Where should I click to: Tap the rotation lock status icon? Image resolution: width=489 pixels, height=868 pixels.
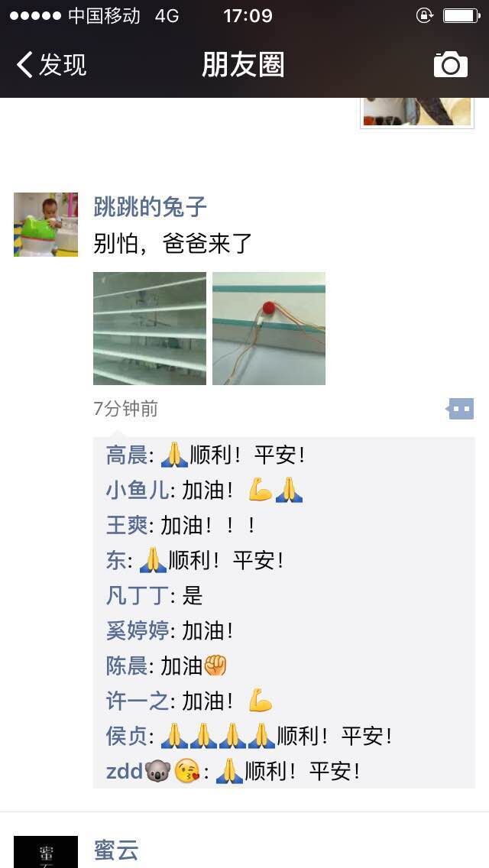[x=424, y=15]
